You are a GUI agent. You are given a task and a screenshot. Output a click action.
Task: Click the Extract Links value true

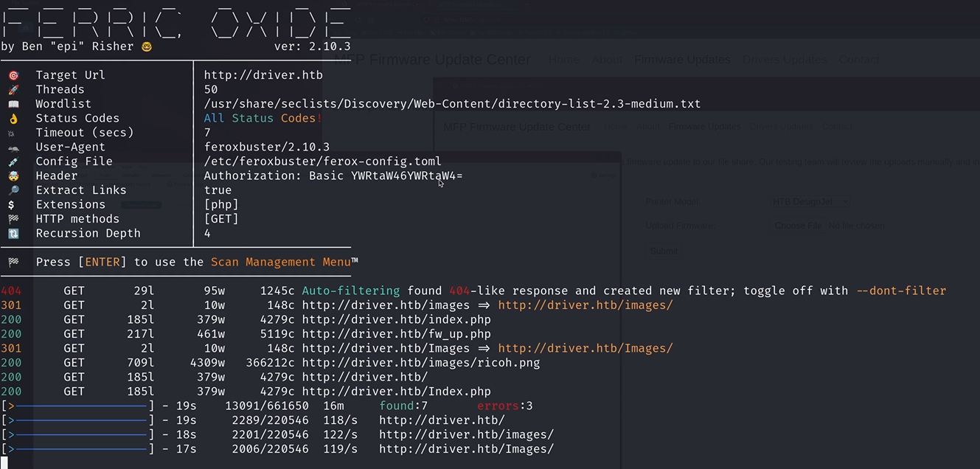coord(218,190)
